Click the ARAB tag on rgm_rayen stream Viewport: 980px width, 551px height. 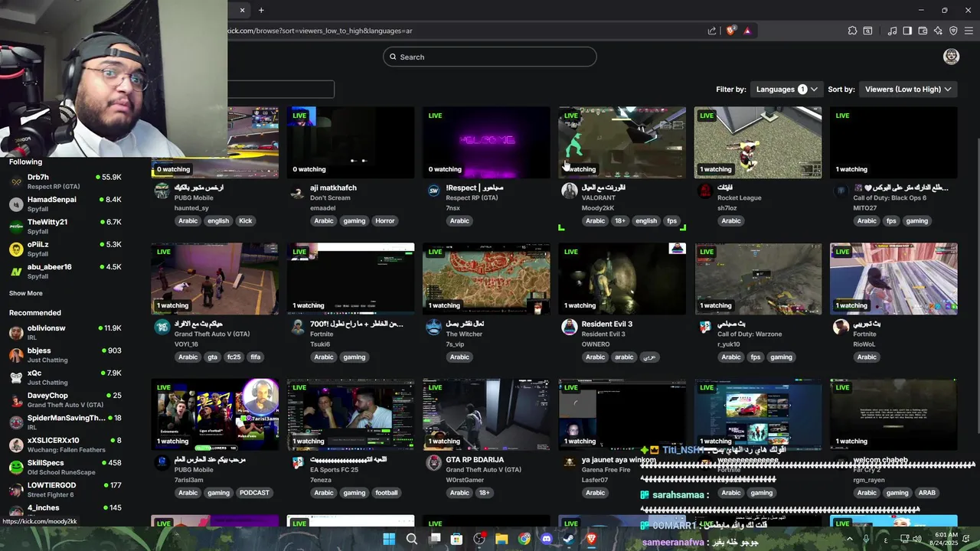(x=927, y=493)
